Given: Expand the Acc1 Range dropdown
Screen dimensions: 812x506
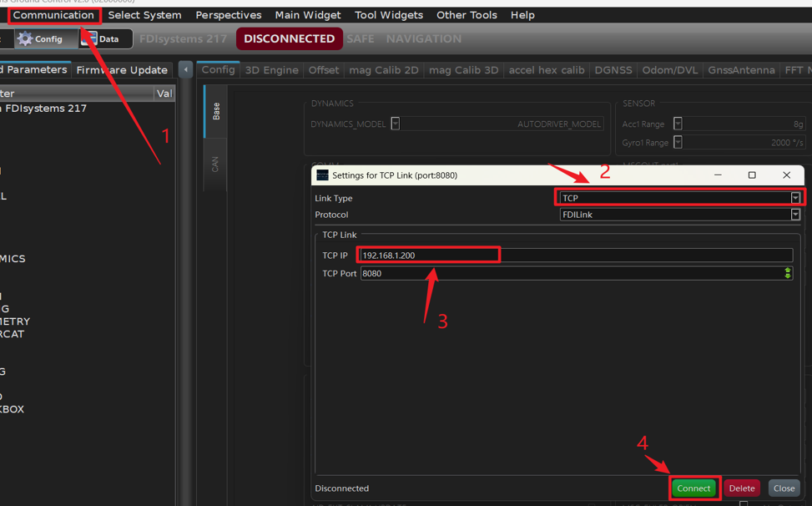Looking at the screenshot, I should tap(678, 124).
